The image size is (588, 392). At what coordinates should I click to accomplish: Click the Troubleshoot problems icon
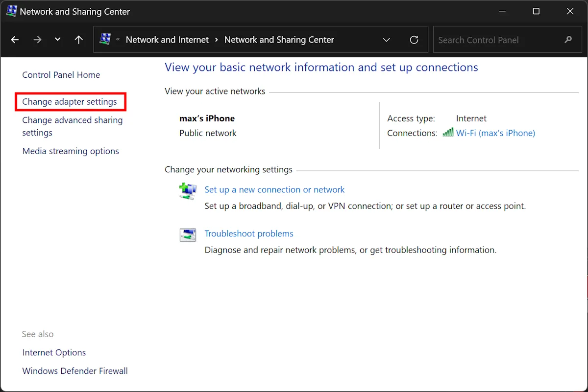188,235
